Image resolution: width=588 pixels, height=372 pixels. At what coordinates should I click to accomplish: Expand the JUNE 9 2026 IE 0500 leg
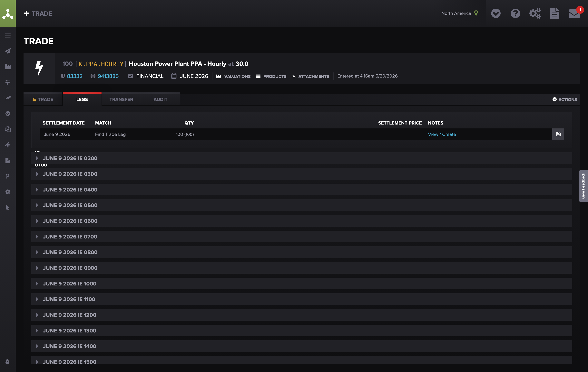point(302,205)
